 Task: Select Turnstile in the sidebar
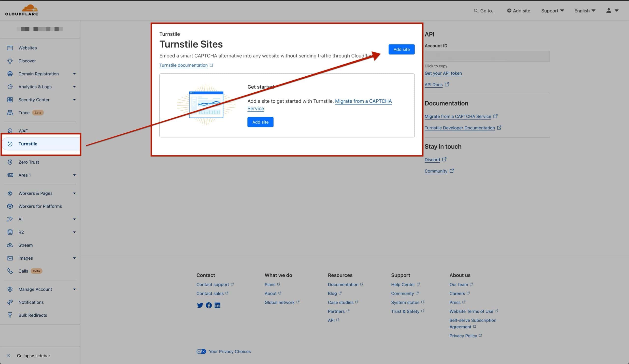41,144
